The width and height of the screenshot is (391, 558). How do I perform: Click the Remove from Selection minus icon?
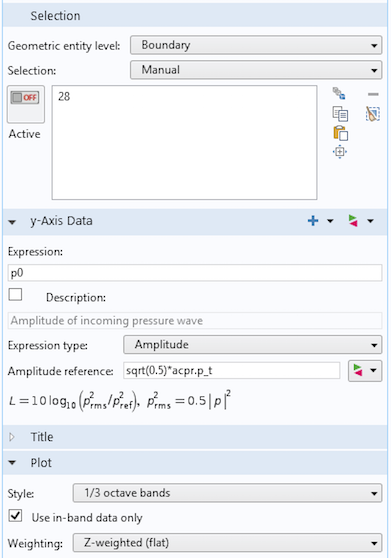click(373, 94)
